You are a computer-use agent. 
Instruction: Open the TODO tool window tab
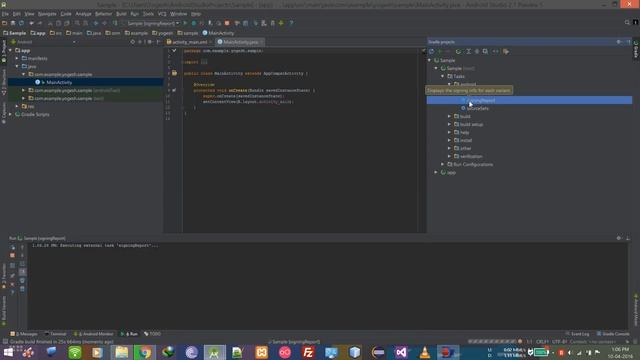coord(153,334)
